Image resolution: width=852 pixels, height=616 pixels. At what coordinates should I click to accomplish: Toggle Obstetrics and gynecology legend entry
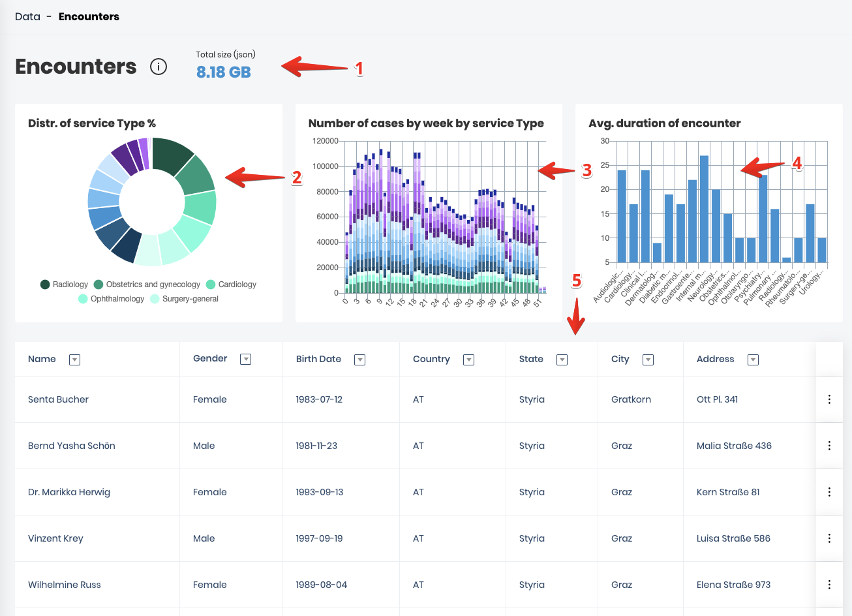pos(147,285)
